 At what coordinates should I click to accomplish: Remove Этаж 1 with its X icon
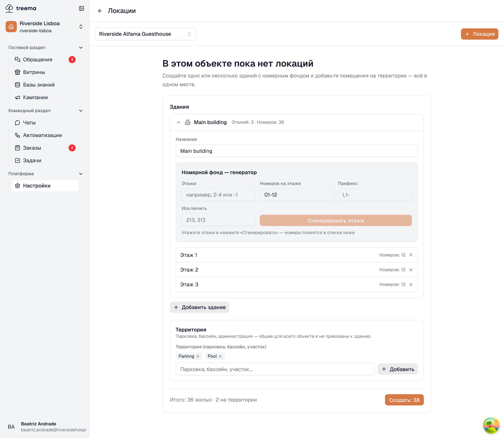(411, 255)
